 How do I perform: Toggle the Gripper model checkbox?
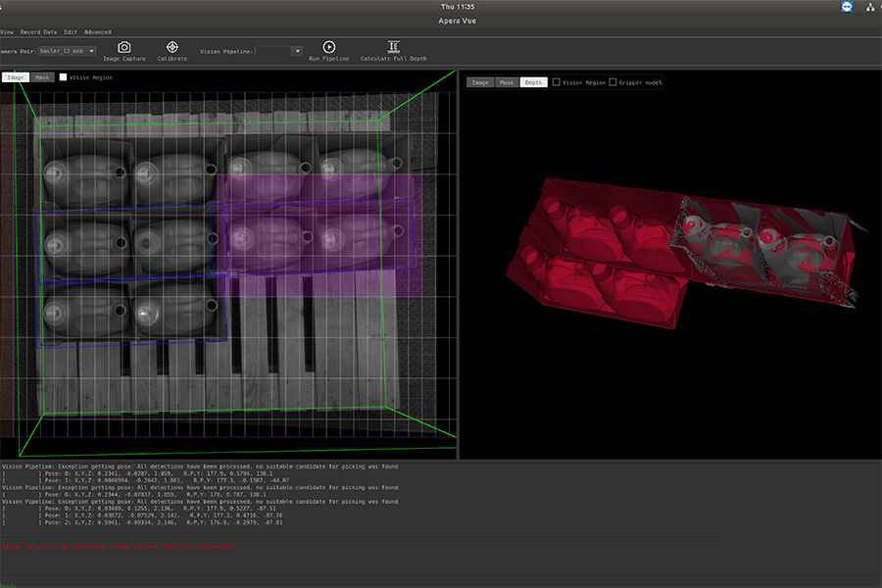coord(612,82)
